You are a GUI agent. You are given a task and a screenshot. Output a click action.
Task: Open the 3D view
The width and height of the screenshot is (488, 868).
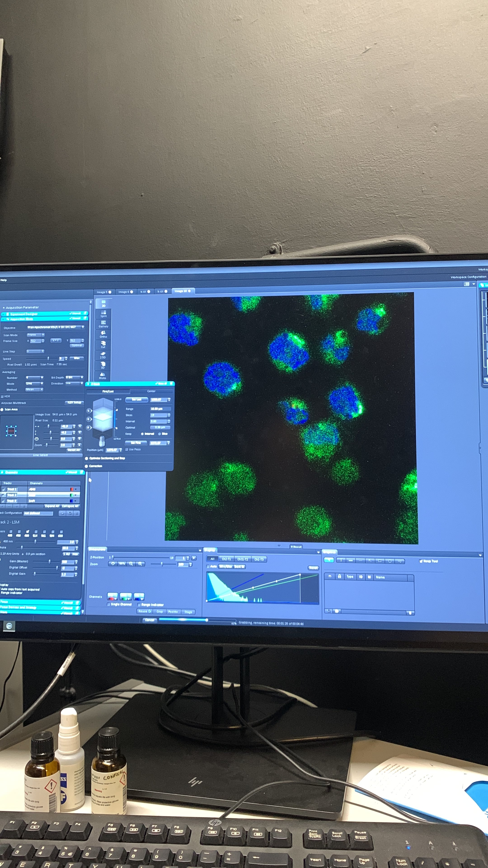click(103, 365)
